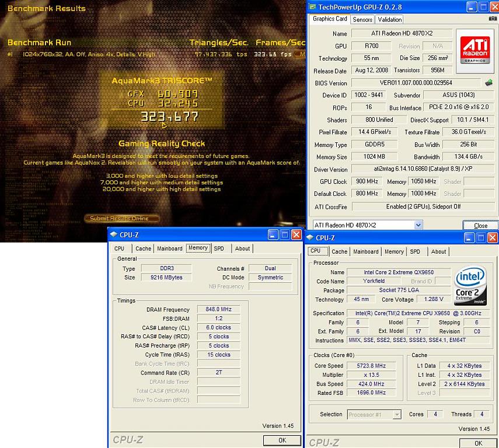Minimize the CPU-Z processor window
This screenshot has width=499, height=448.
tap(469, 237)
